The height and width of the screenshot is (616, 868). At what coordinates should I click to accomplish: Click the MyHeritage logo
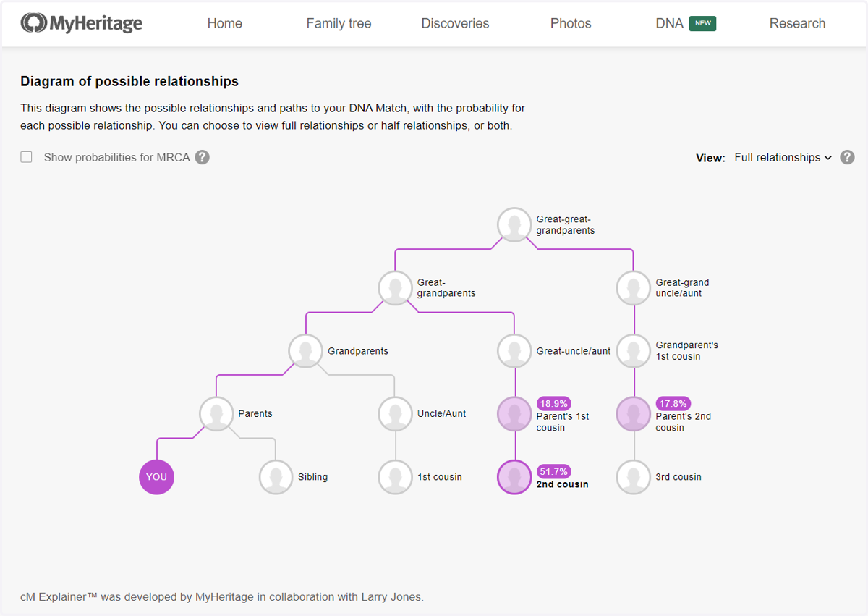81,23
